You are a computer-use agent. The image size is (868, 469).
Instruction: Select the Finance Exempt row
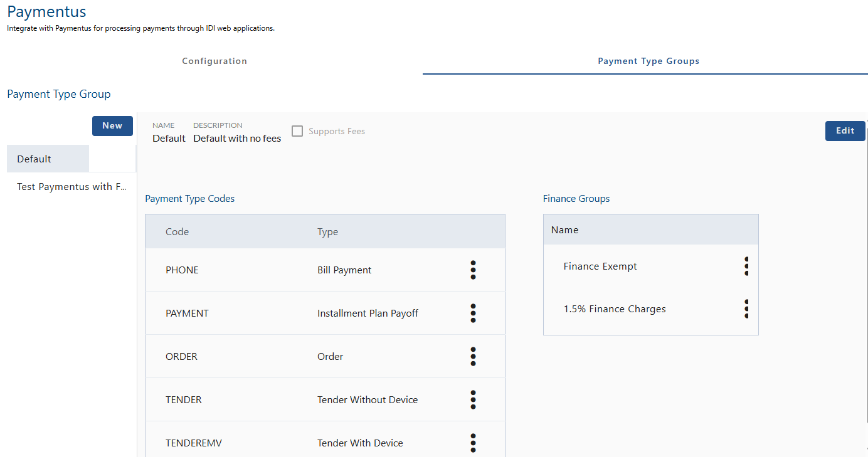[x=600, y=266]
